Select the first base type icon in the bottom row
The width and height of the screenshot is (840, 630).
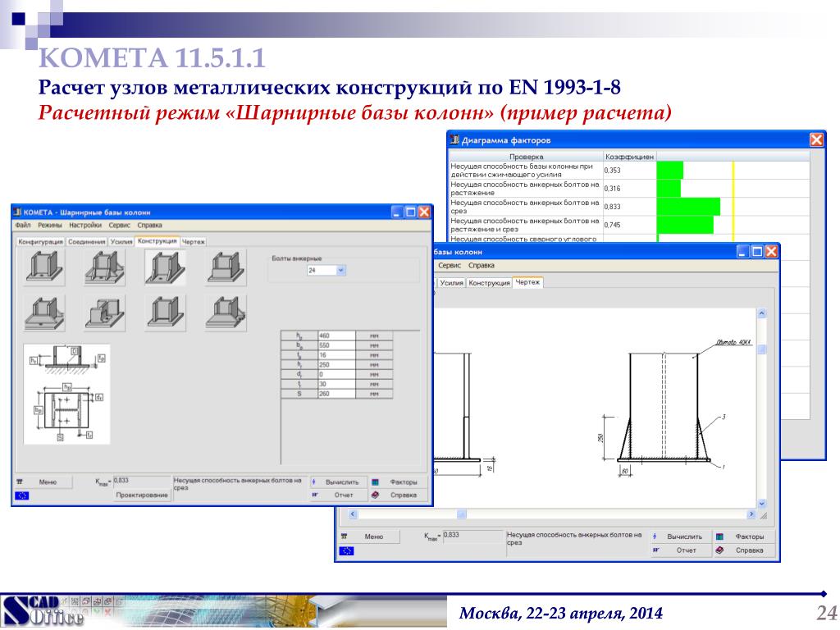point(45,313)
